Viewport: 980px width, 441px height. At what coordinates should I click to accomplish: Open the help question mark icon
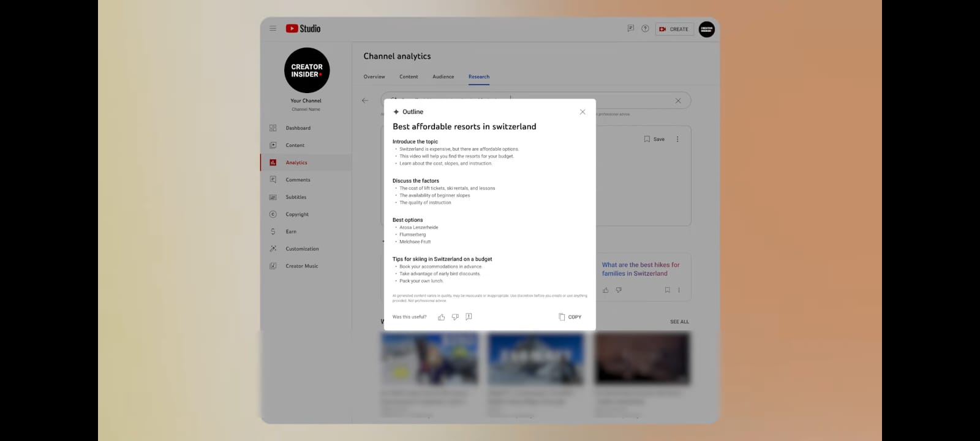tap(645, 29)
